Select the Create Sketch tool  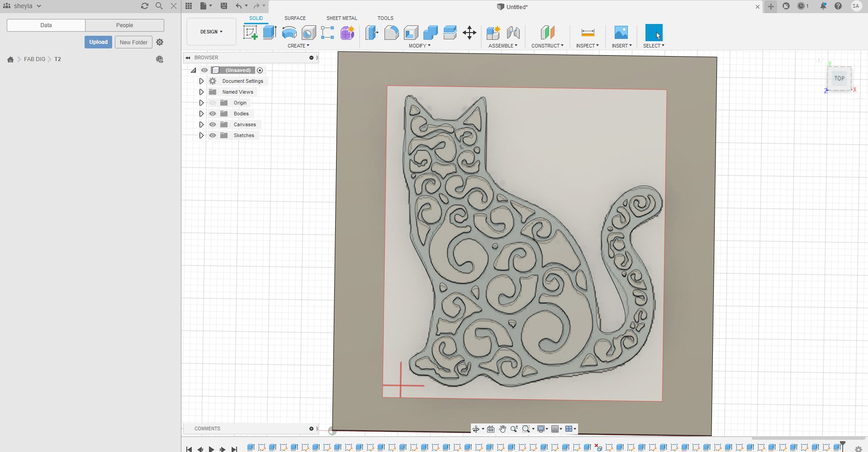tap(250, 33)
